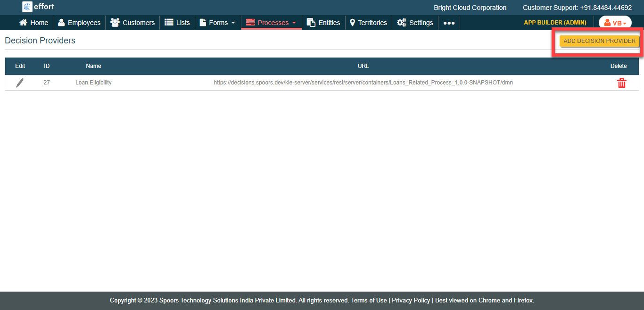Go to Territories

pyautogui.click(x=368, y=23)
